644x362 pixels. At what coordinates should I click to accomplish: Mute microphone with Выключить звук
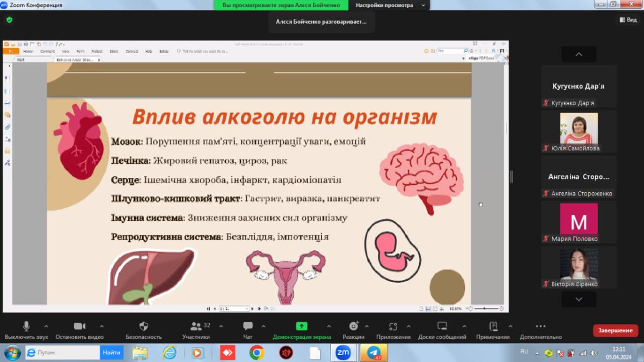click(x=26, y=327)
